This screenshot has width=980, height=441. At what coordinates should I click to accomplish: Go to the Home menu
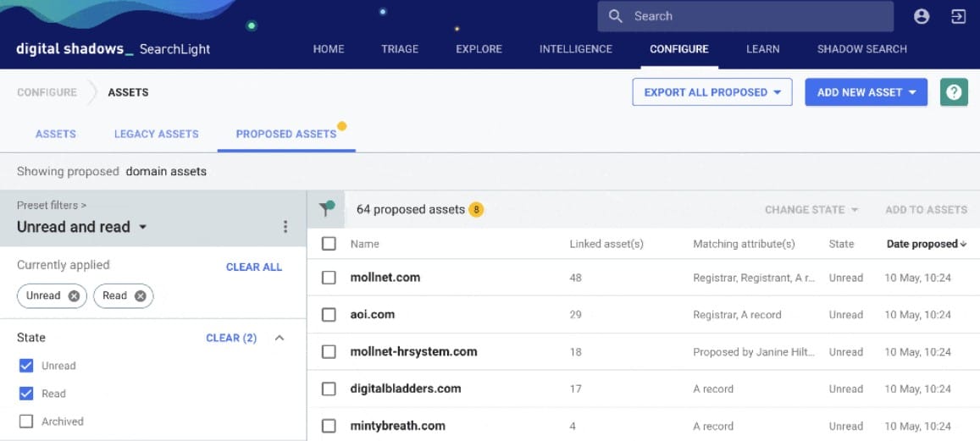[329, 49]
